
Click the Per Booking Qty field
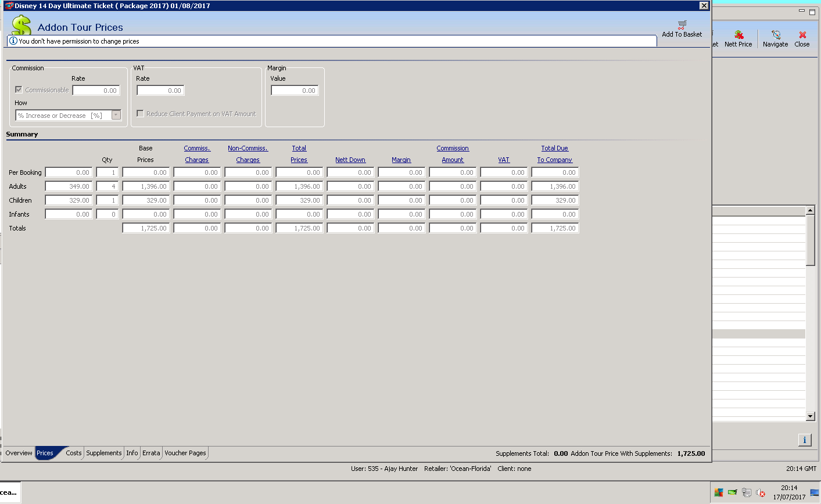(x=107, y=172)
